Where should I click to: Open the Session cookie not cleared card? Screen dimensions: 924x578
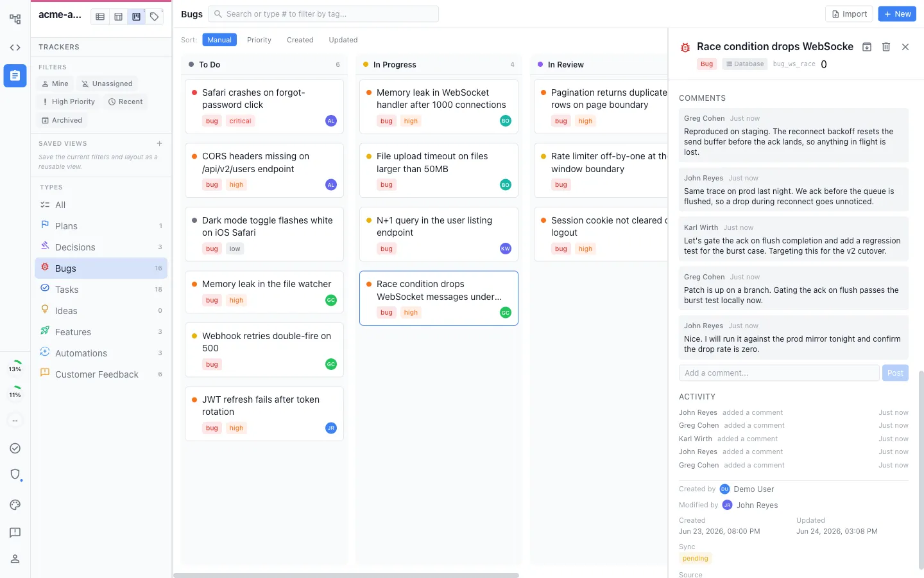point(601,234)
